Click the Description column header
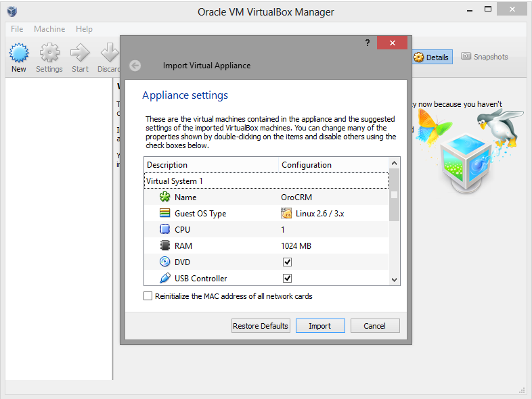The height and width of the screenshot is (399, 532). pos(211,165)
